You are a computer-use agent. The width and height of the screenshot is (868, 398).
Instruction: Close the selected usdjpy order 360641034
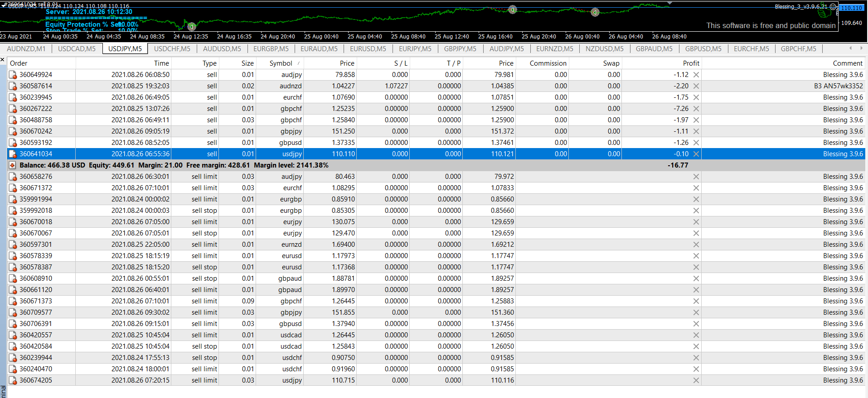coord(696,154)
